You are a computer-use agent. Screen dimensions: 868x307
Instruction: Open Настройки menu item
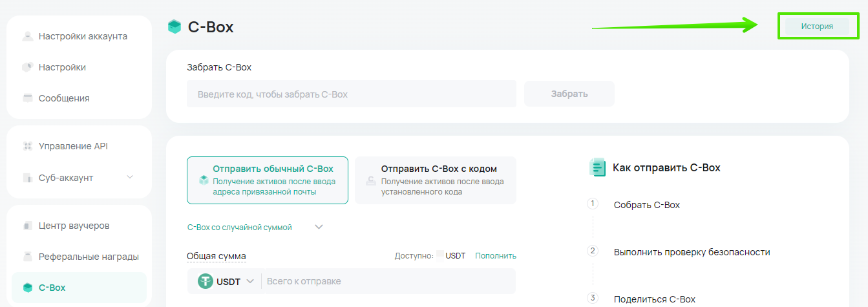pos(62,67)
